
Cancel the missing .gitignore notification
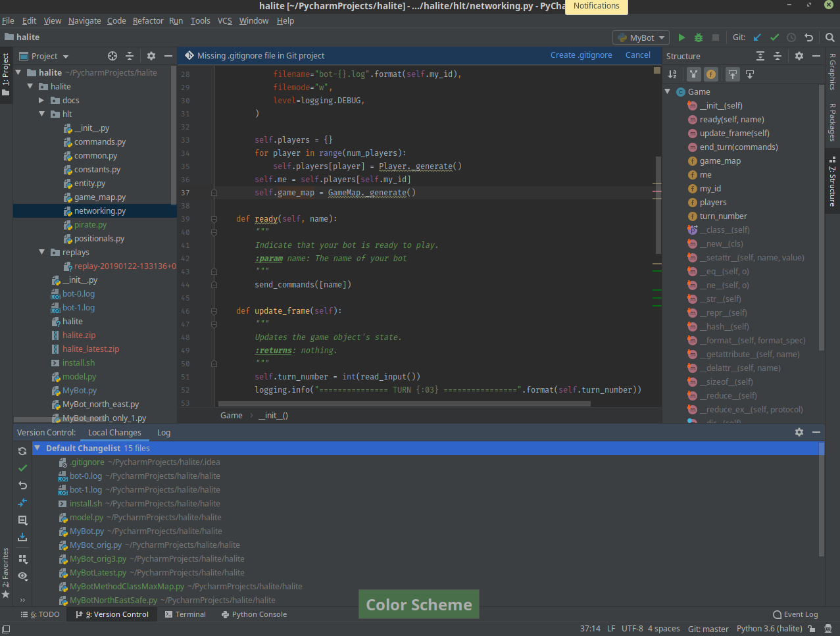tap(637, 55)
